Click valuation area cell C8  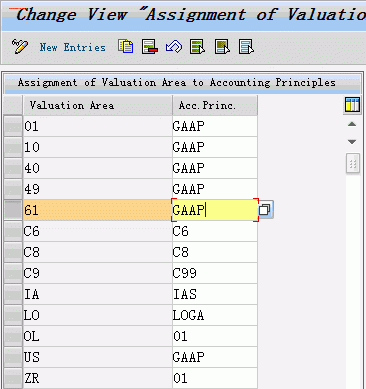tap(97, 252)
